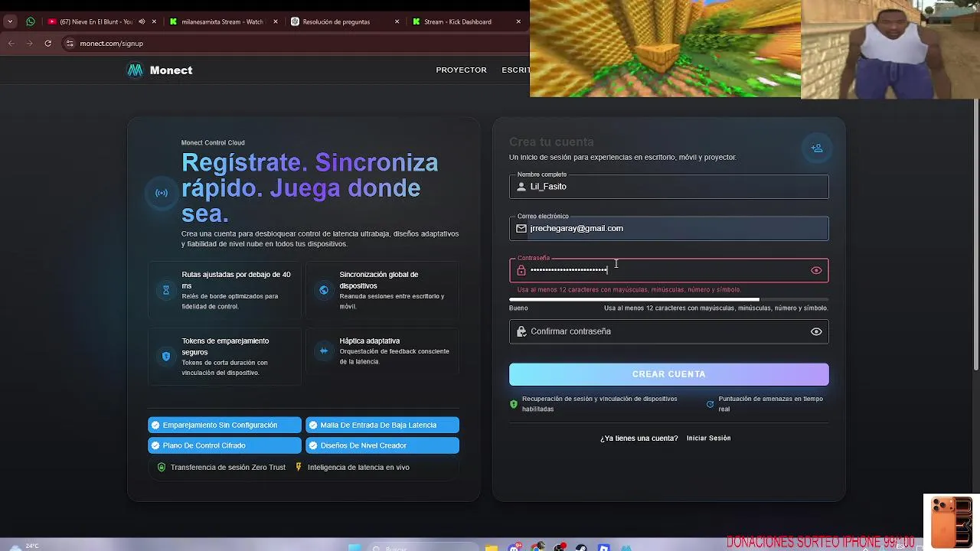The width and height of the screenshot is (980, 551).
Task: Switch to milanesamixta Stream tab
Action: pos(222,21)
